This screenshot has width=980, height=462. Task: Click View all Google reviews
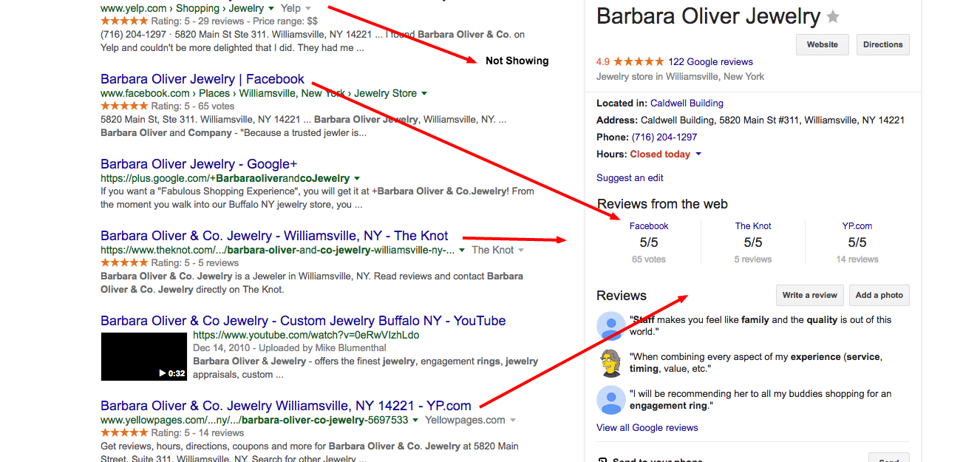point(647,428)
